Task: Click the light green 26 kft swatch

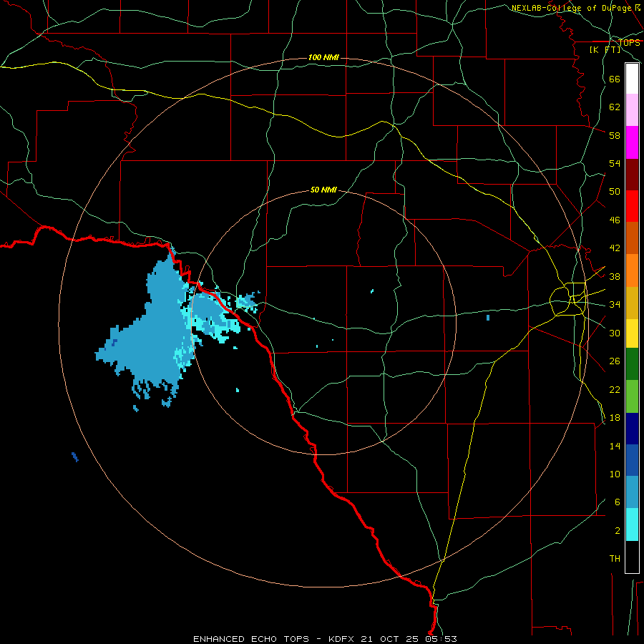Action: coord(632,396)
